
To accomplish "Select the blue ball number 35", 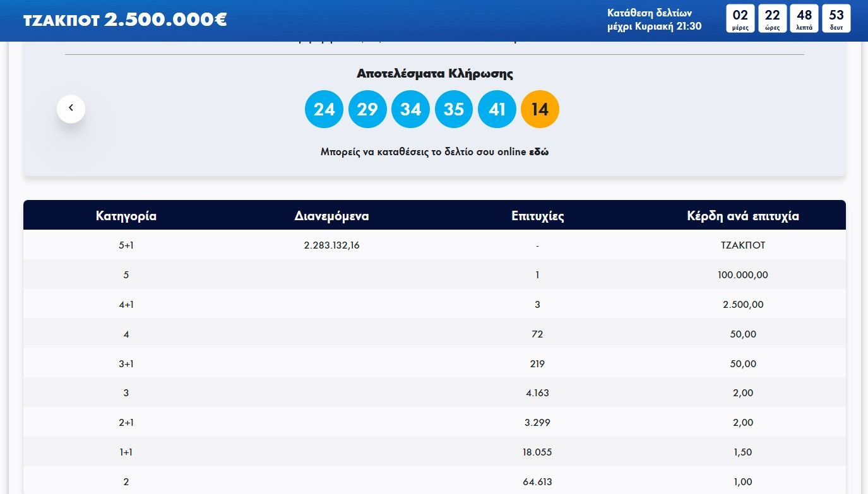I will (454, 109).
